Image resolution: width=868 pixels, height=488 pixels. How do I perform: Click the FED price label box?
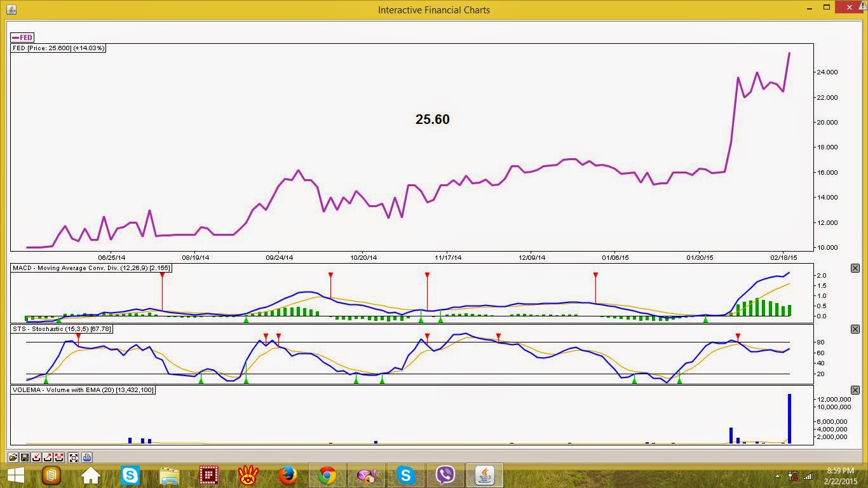coord(58,48)
